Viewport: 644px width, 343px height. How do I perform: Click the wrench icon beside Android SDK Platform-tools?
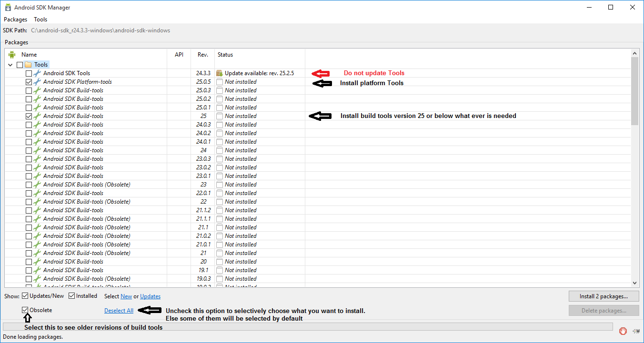click(x=37, y=82)
